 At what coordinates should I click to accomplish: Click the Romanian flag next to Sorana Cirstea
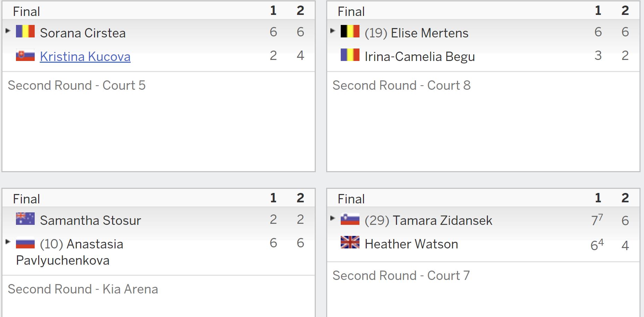coord(25,31)
